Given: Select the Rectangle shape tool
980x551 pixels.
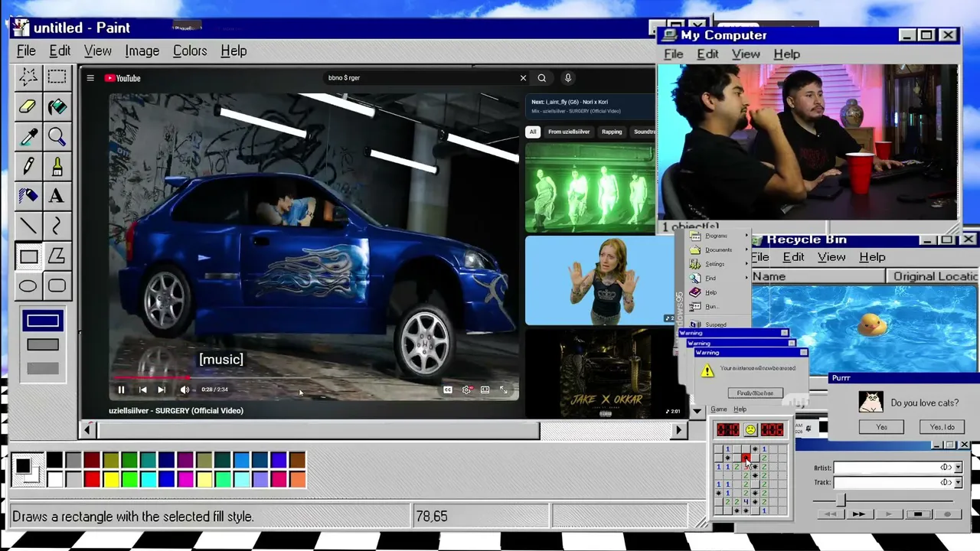Looking at the screenshot, I should tap(28, 256).
